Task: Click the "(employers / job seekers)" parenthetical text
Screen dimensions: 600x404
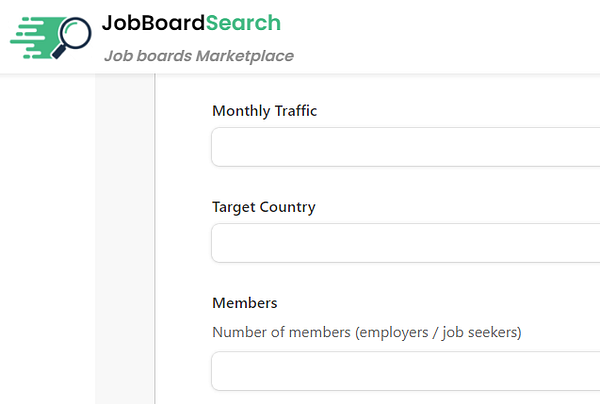Action: (x=438, y=332)
